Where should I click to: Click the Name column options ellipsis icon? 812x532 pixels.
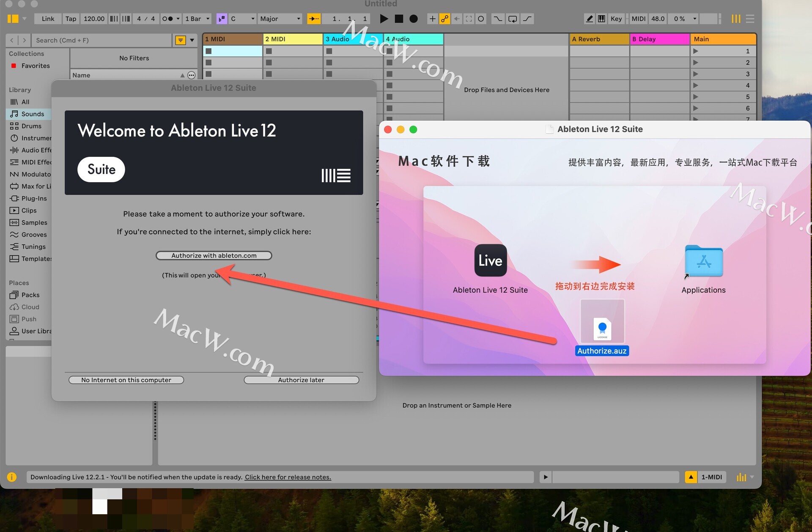(x=191, y=75)
